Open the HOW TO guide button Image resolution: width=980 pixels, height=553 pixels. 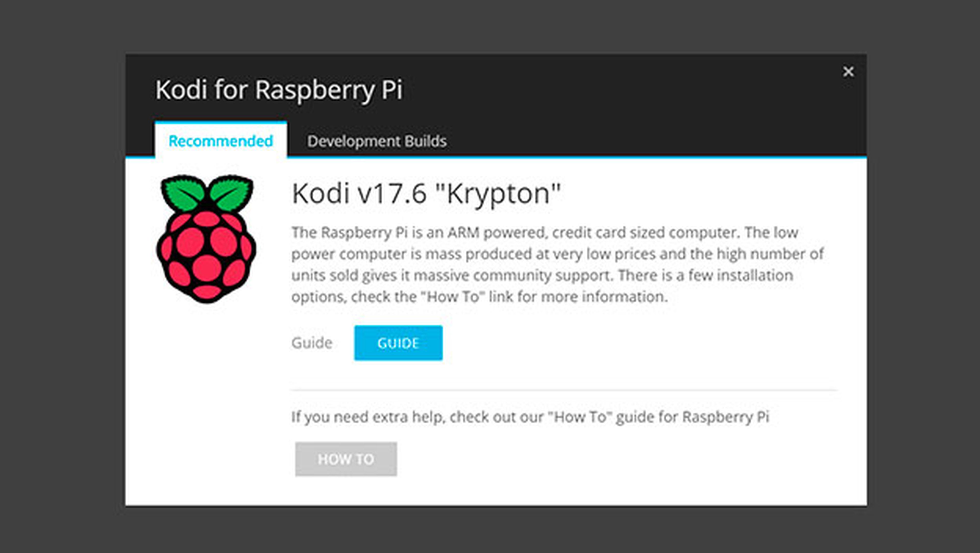click(x=346, y=459)
